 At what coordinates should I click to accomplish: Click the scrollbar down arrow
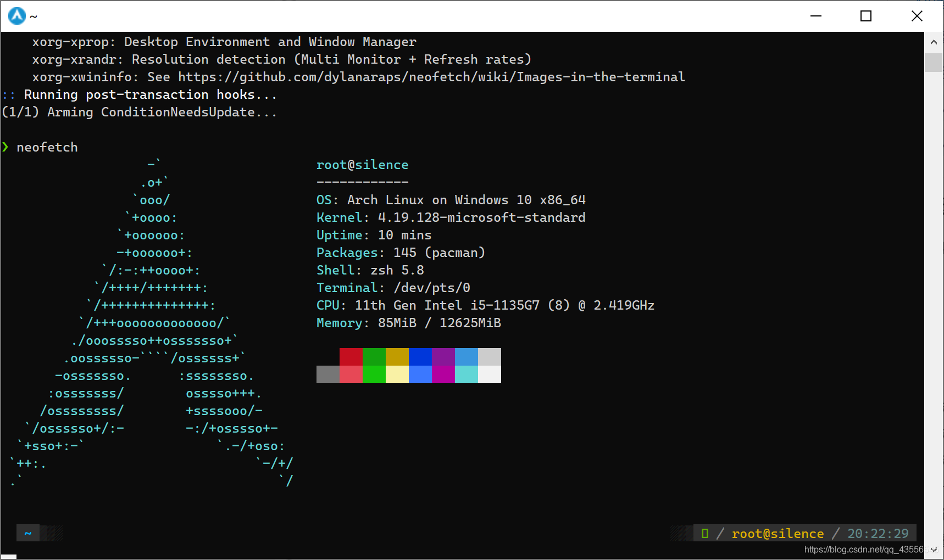tap(934, 550)
